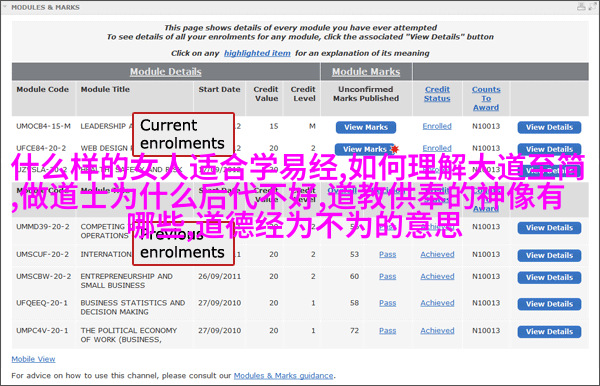
Task: Click start date 27/09/2010 for UFQEEQ-20-1
Action: coord(219,303)
